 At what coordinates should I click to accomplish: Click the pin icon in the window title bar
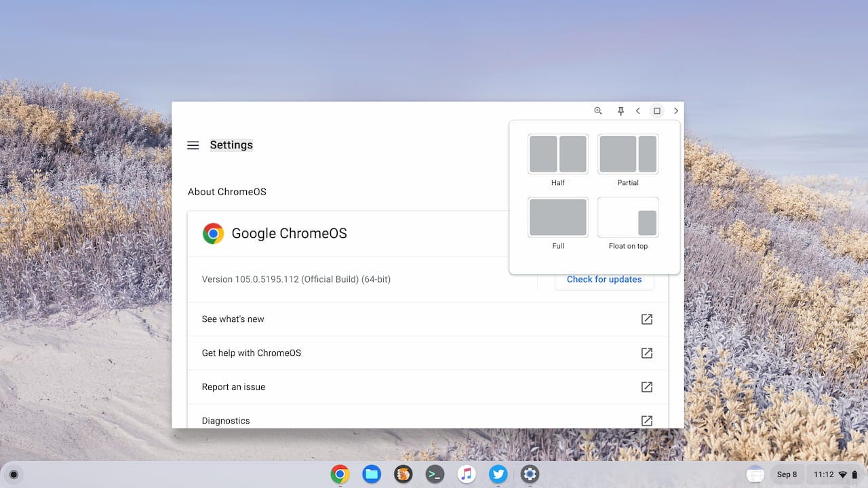point(620,110)
